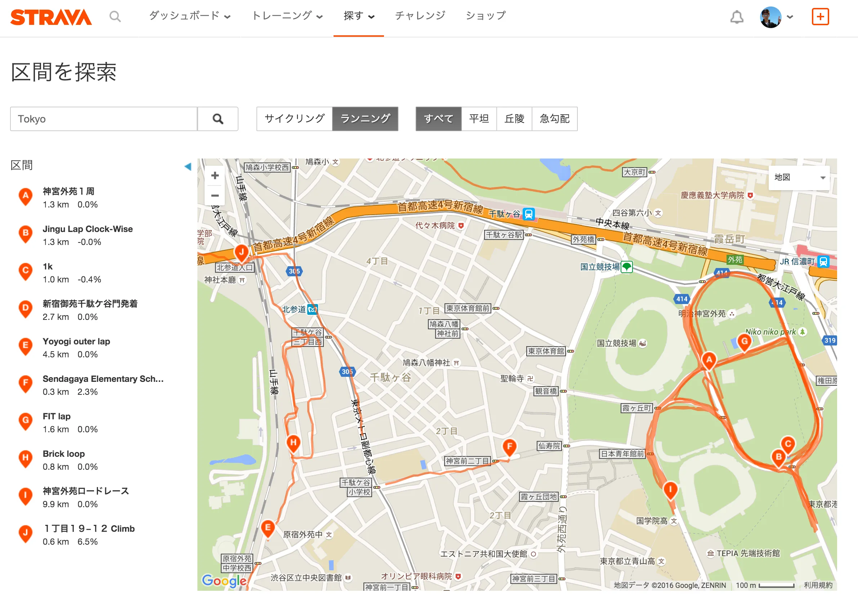Filter segments by 急勾配 terrain
The width and height of the screenshot is (858, 616).
tap(555, 119)
